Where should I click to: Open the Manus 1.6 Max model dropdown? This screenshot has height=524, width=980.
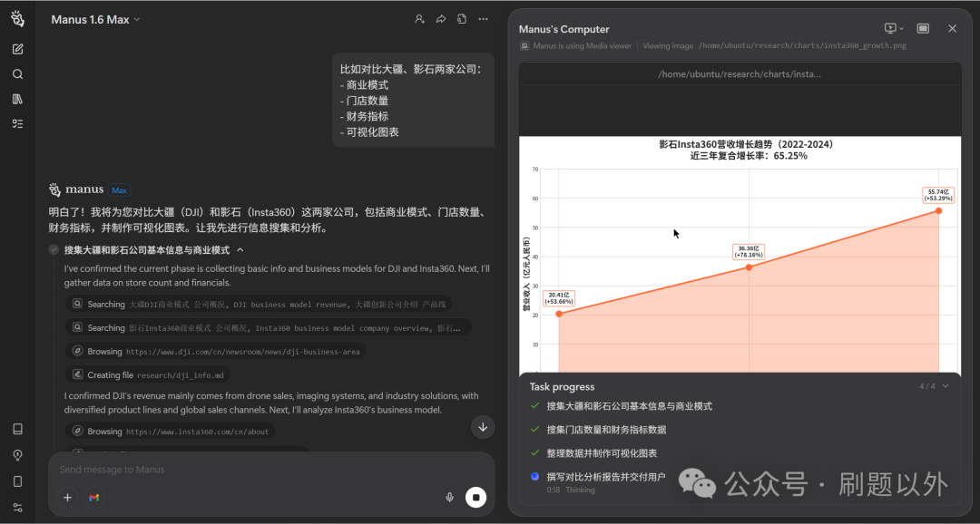click(x=95, y=20)
